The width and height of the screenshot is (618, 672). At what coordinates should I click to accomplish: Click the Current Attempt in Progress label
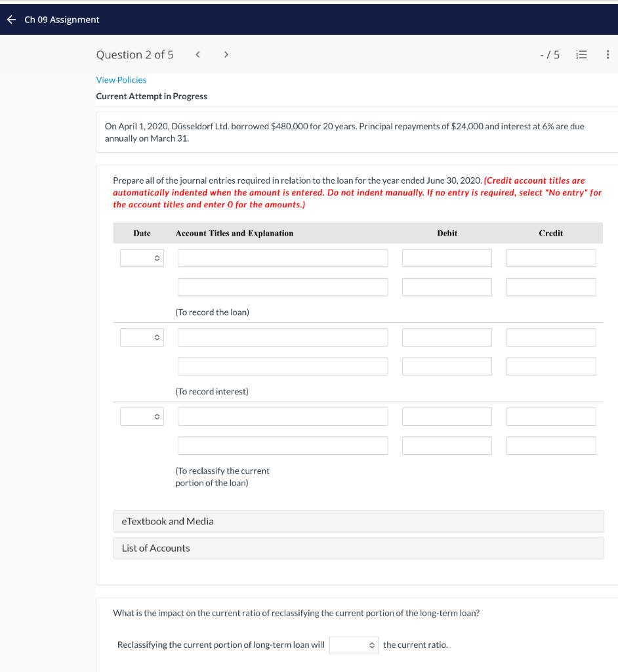click(x=152, y=96)
